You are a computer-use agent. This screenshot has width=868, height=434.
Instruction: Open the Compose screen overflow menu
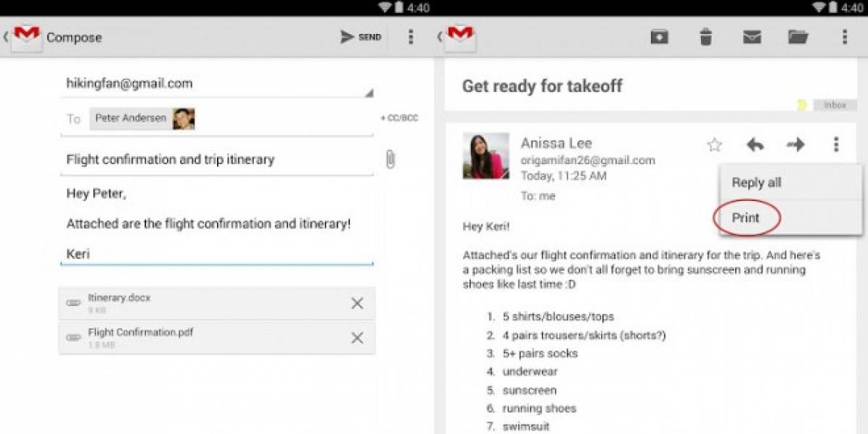point(411,37)
